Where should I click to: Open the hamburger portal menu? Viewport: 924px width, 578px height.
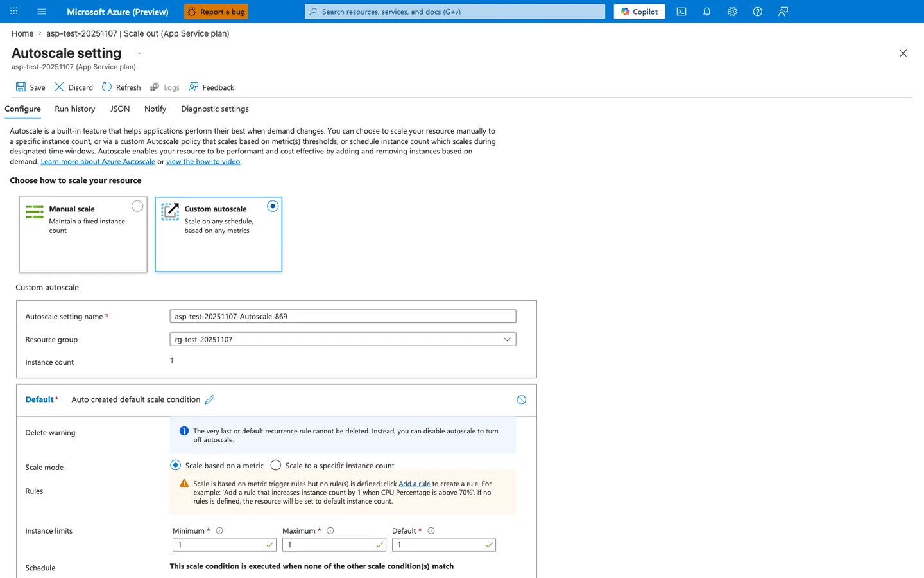pos(42,12)
